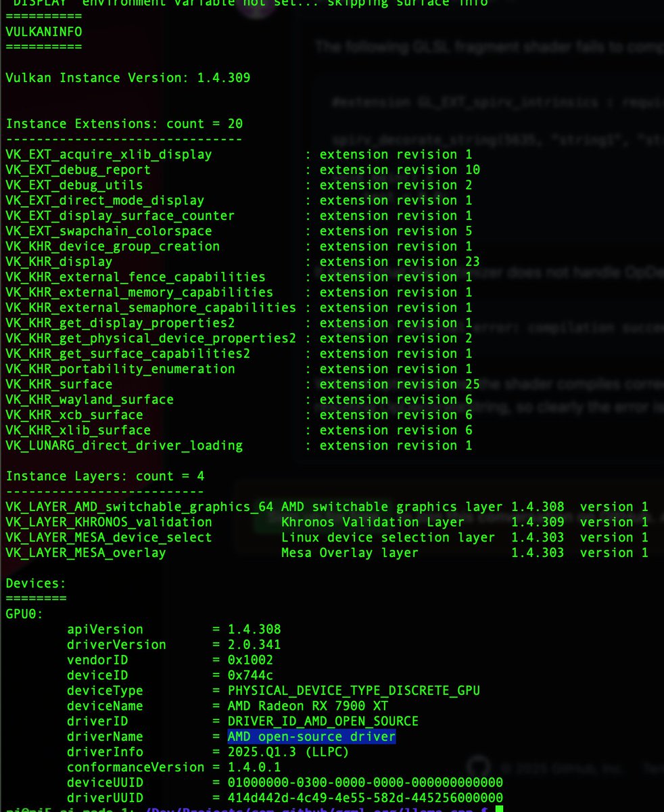Viewport: 664px width, 812px height.
Task: Click the green terminal cursor block
Action: click(499, 809)
